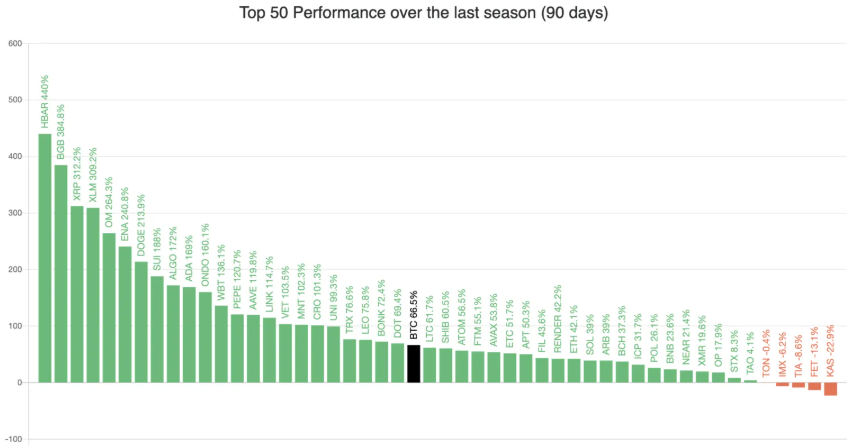Image resolution: width=851 pixels, height=447 pixels.
Task: Click the DOGE 213.9% bar
Action: click(141, 322)
